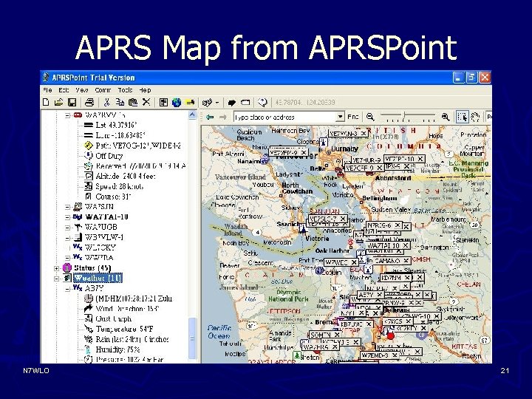Click the Delete X toolbar icon
The width and height of the screenshot is (532, 399).
(x=146, y=102)
